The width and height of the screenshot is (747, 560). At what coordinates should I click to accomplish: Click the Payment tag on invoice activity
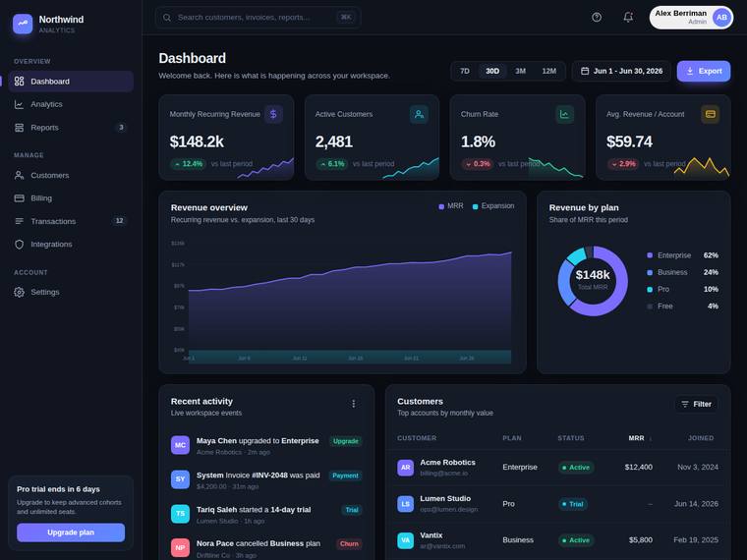click(345, 476)
